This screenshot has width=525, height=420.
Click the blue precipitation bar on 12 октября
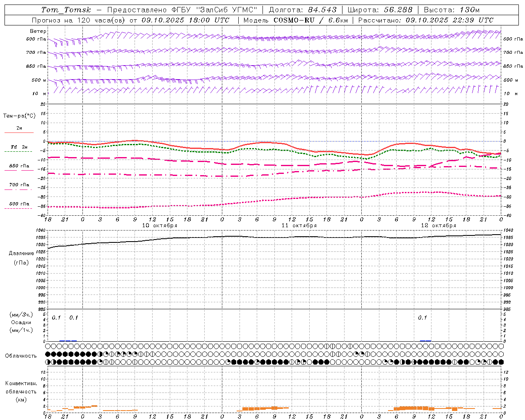pyautogui.click(x=425, y=340)
